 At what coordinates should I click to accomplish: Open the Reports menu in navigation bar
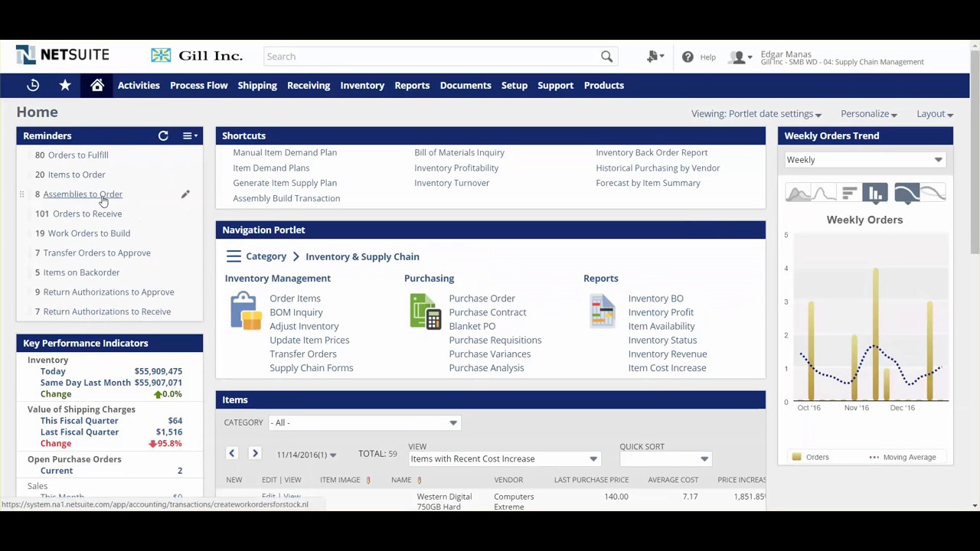pyautogui.click(x=412, y=85)
